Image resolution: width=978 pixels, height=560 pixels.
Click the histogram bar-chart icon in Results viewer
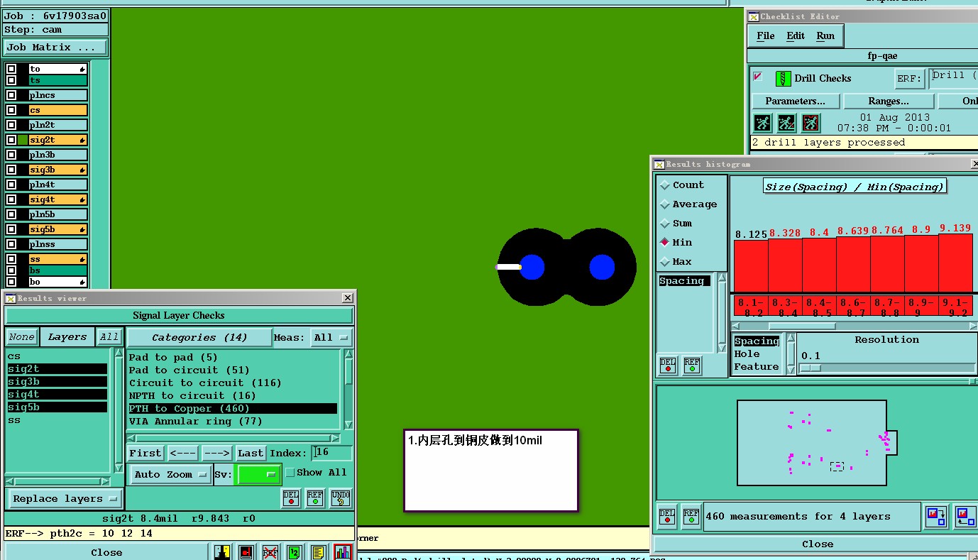pos(343,552)
